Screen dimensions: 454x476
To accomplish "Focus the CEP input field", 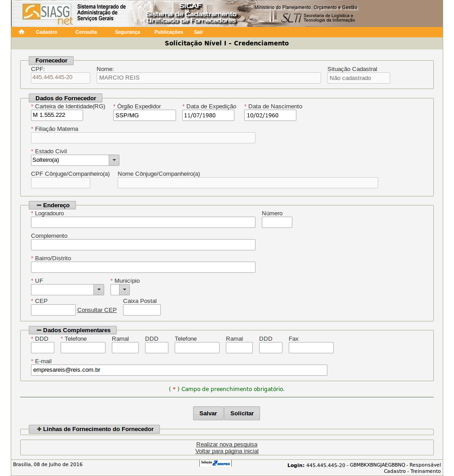I will click(53, 310).
